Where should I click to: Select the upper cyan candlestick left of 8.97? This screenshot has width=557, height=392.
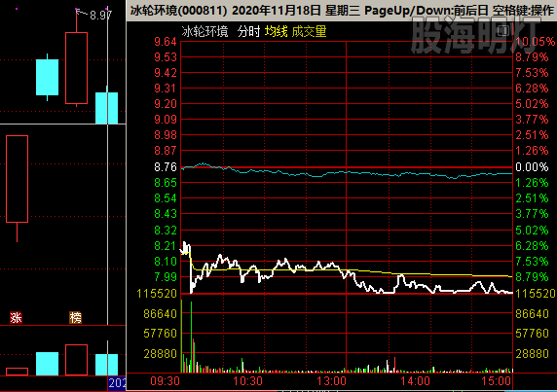click(48, 78)
